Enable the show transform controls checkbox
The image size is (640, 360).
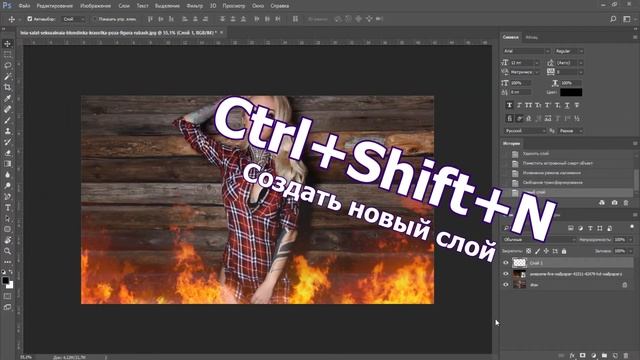[95, 19]
